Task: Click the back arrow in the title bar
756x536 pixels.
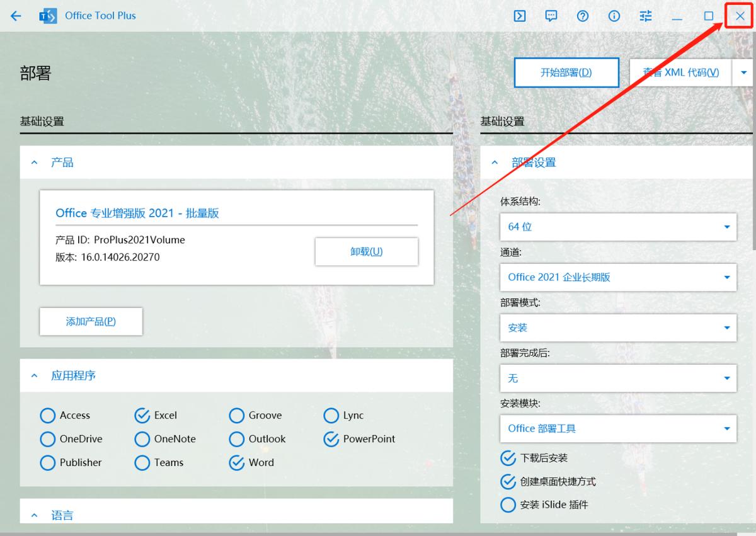Action: point(15,16)
